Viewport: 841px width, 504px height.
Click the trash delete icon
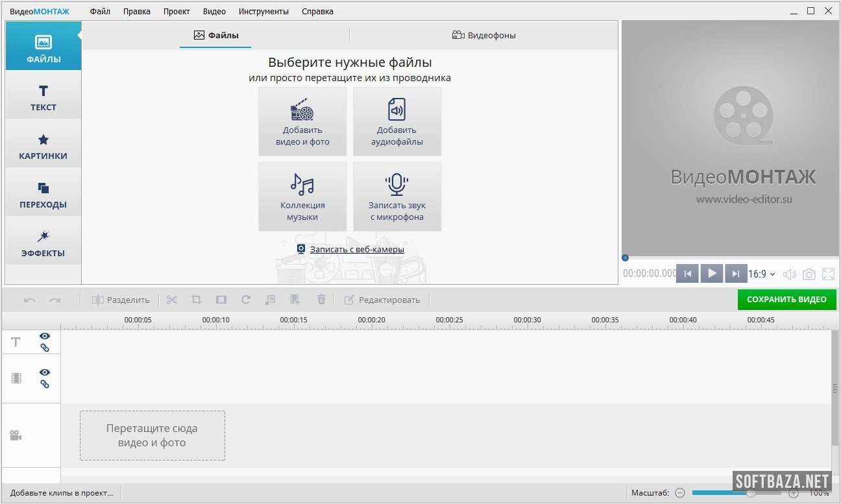coord(321,300)
